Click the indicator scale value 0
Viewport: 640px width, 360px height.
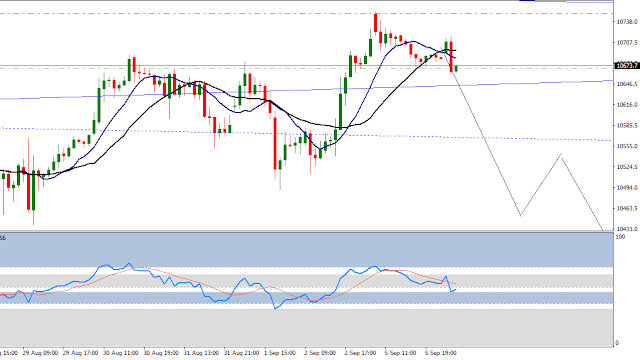pyautogui.click(x=617, y=343)
